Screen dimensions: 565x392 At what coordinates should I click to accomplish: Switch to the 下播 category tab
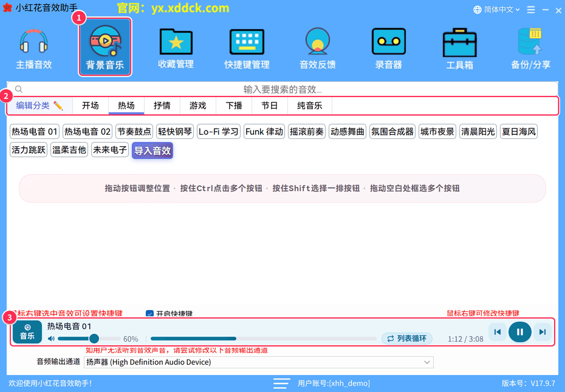pyautogui.click(x=234, y=106)
